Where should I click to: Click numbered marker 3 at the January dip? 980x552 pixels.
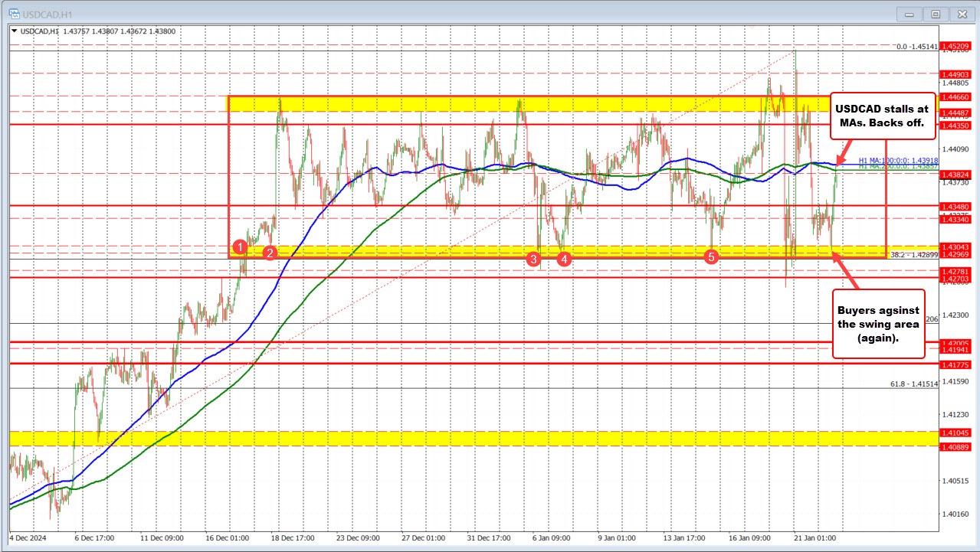[534, 260]
